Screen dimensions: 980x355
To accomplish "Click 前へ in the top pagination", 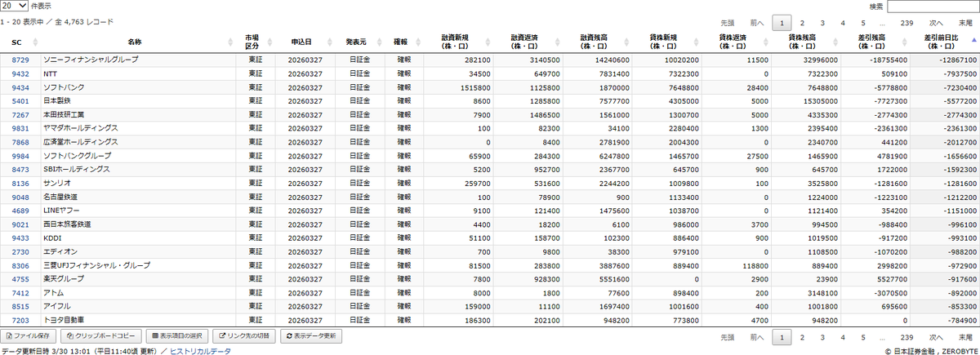I will pos(757,23).
